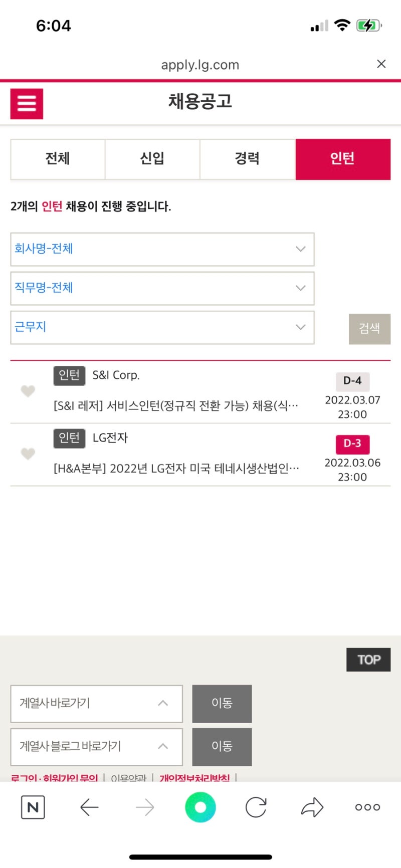Switch to the 신입 tab
The height and width of the screenshot is (868, 401).
coord(152,159)
